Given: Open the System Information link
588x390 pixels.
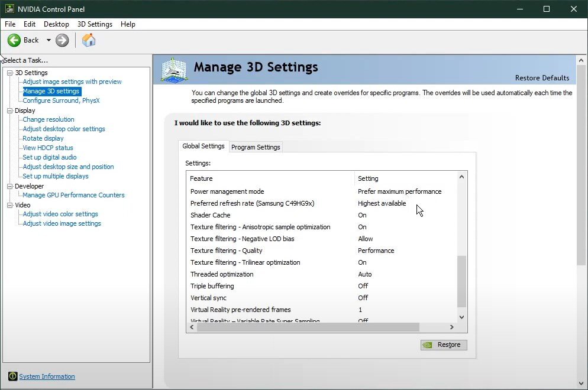Looking at the screenshot, I should pos(47,376).
